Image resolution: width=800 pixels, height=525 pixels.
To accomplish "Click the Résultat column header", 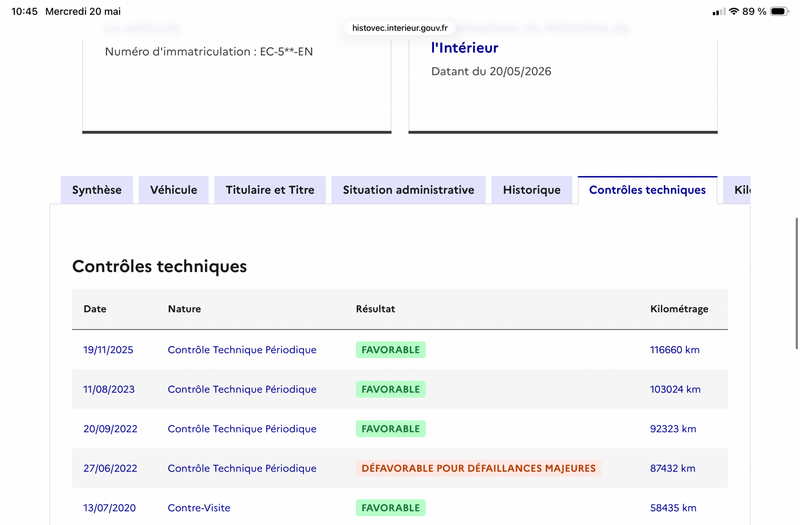I will coord(376,309).
